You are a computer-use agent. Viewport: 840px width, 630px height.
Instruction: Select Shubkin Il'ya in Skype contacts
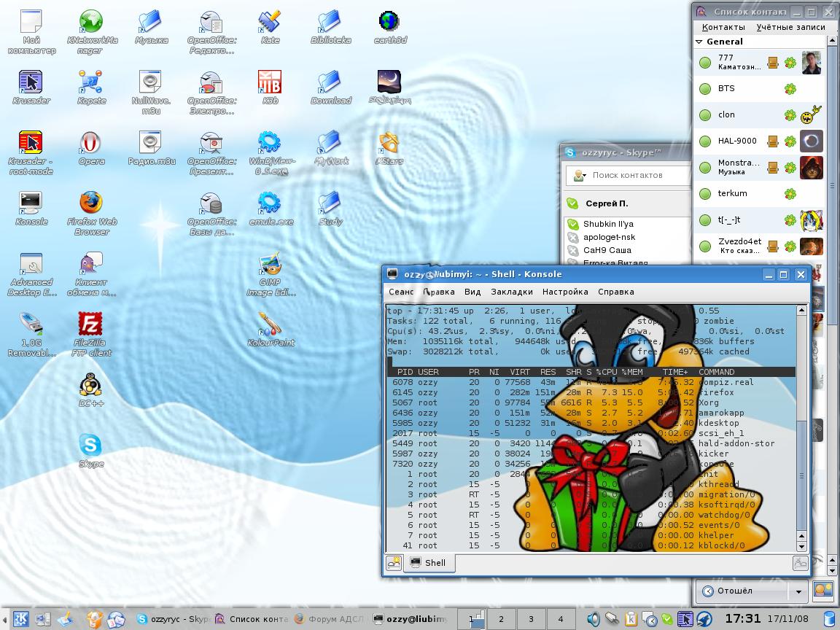[x=628, y=224]
